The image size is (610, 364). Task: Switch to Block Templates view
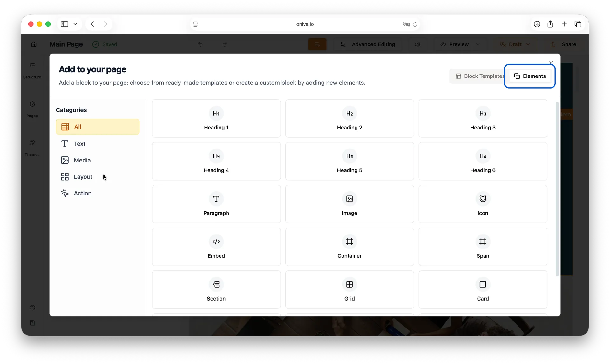click(479, 76)
